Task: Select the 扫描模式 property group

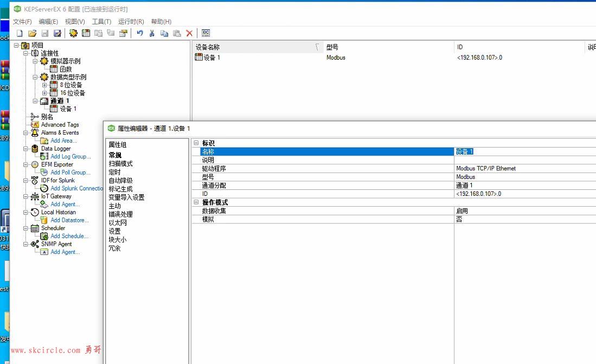Action: point(120,163)
